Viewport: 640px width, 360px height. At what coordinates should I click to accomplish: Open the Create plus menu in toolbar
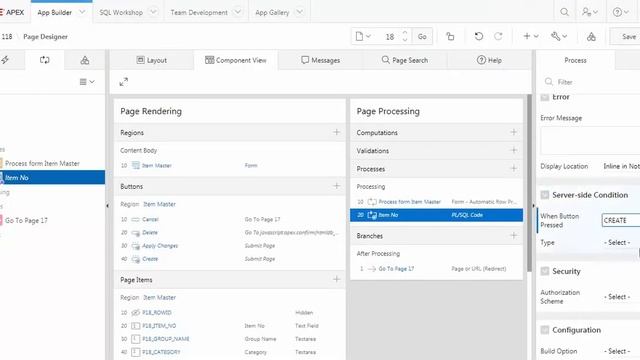click(531, 36)
